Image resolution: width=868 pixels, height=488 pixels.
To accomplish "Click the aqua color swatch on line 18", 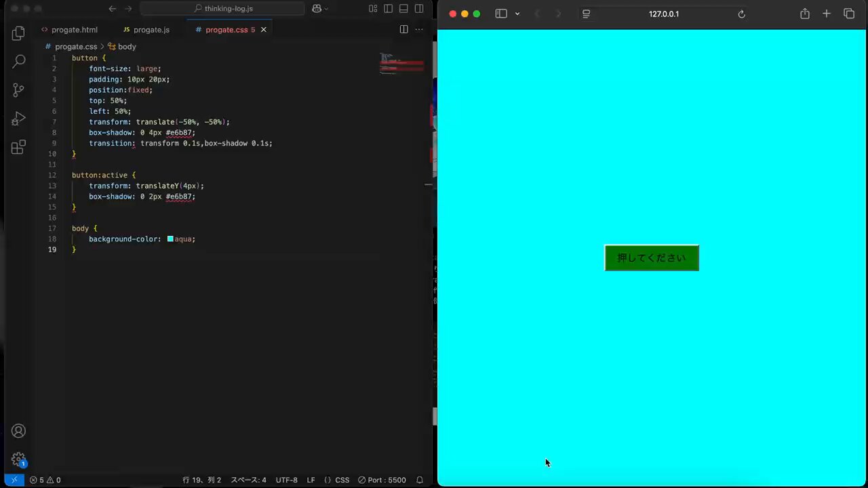I will [170, 239].
